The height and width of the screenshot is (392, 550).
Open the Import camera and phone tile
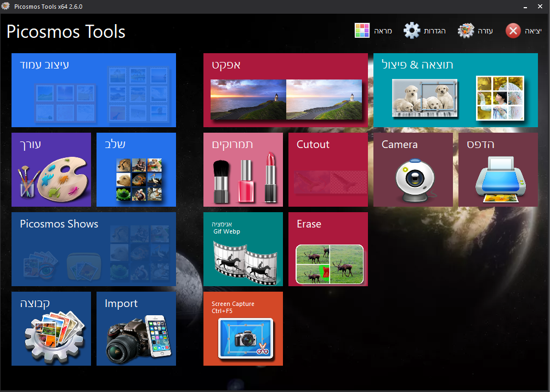(x=136, y=329)
